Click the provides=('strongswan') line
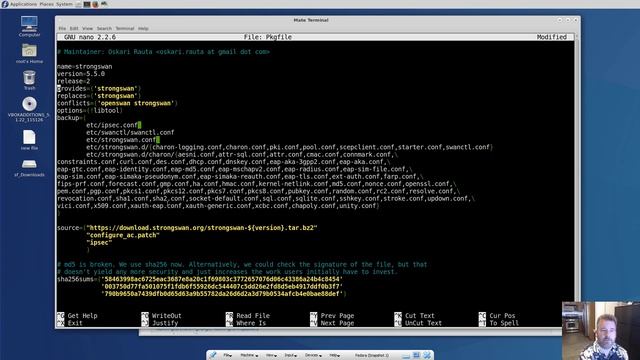The height and width of the screenshot is (360, 640). click(x=99, y=89)
